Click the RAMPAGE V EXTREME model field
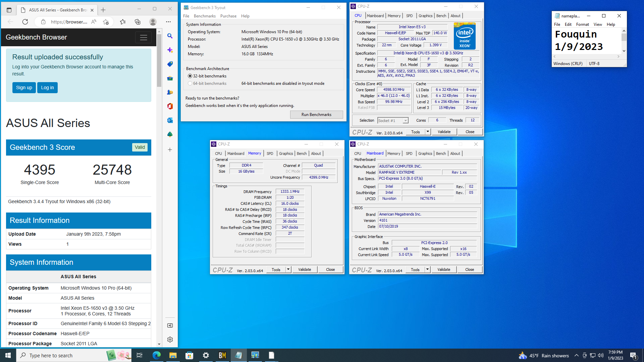 [409, 172]
